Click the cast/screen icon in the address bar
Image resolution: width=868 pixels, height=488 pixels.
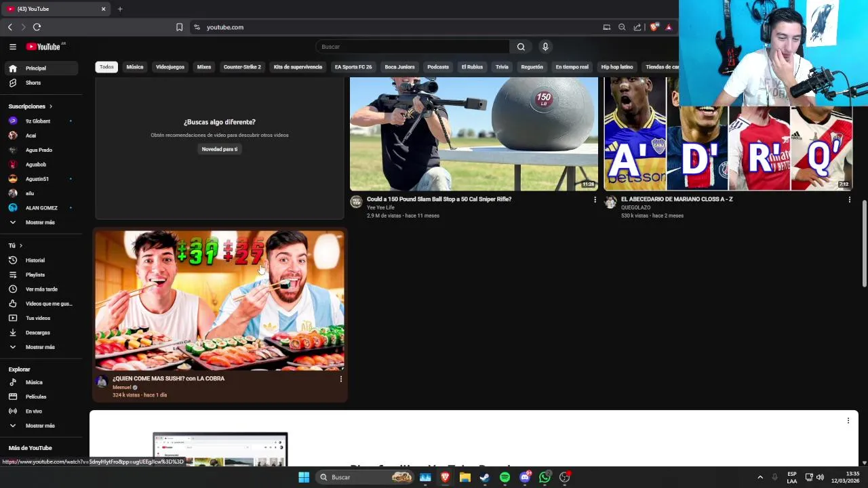607,27
